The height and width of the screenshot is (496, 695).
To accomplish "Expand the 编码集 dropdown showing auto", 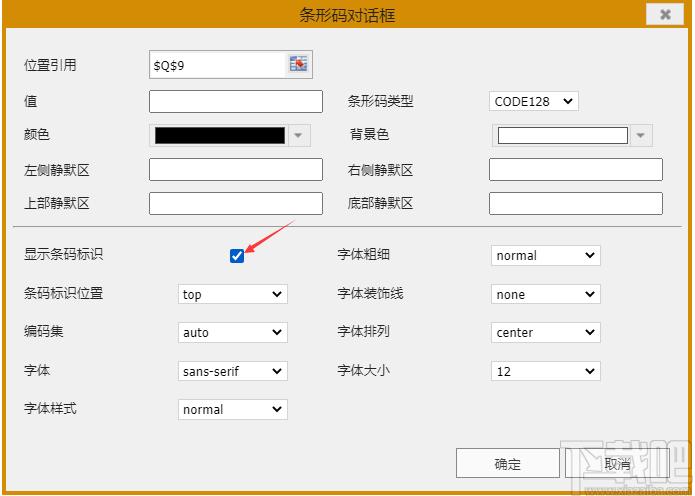I will point(233,332).
